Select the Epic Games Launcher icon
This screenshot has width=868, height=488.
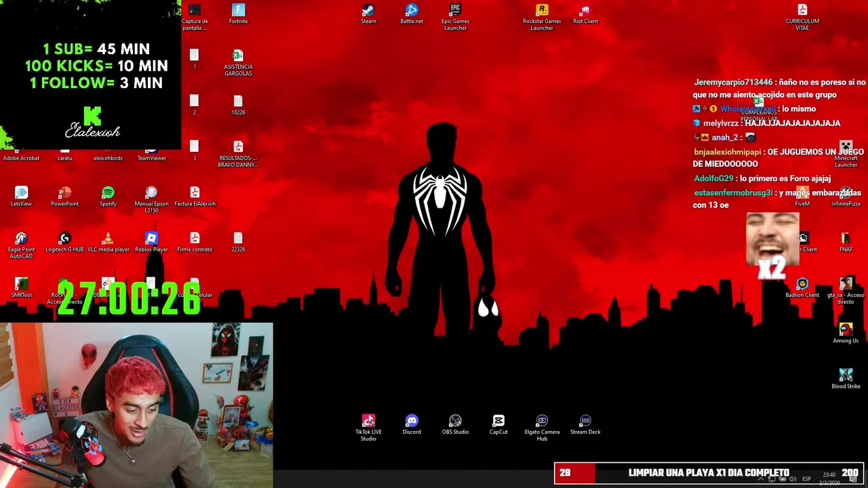pos(455,17)
